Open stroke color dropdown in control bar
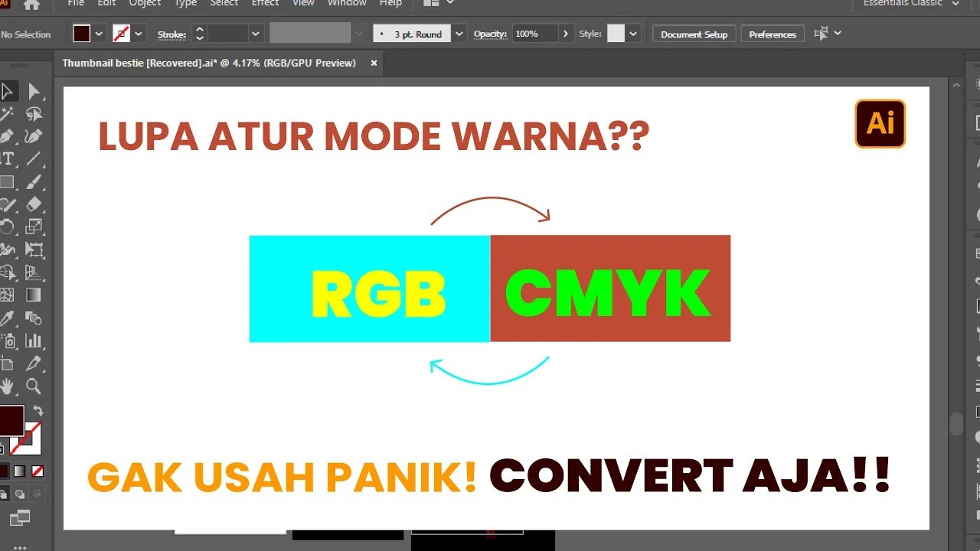This screenshot has width=980, height=551. pyautogui.click(x=139, y=34)
